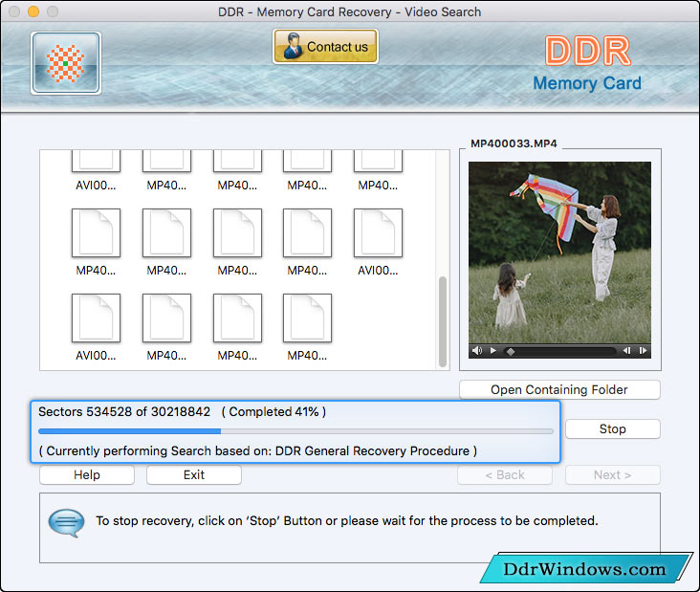Open Containing Folder of the recovered file
The width and height of the screenshot is (700, 592).
tap(559, 390)
